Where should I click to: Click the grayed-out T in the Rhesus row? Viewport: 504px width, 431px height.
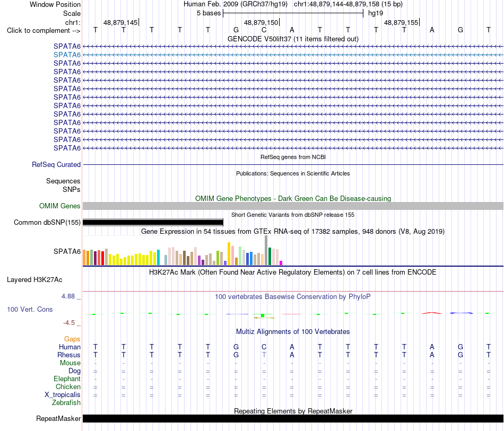click(x=264, y=355)
